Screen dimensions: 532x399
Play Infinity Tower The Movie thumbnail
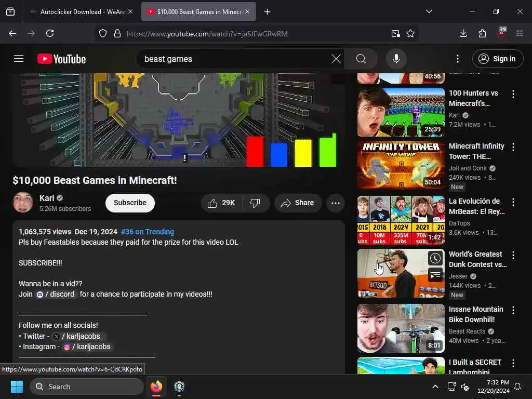click(x=401, y=165)
